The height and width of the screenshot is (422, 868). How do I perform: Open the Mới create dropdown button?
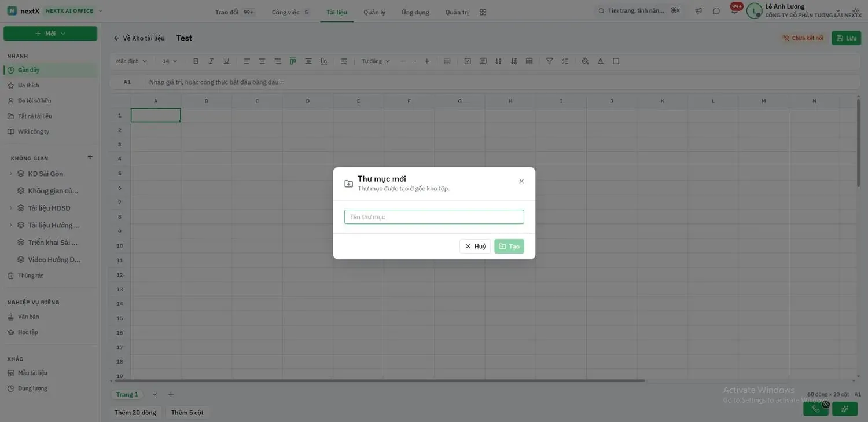(50, 34)
